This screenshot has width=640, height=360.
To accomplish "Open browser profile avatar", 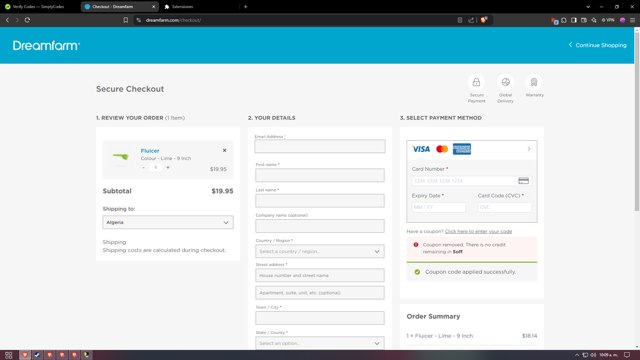I will (x=622, y=20).
